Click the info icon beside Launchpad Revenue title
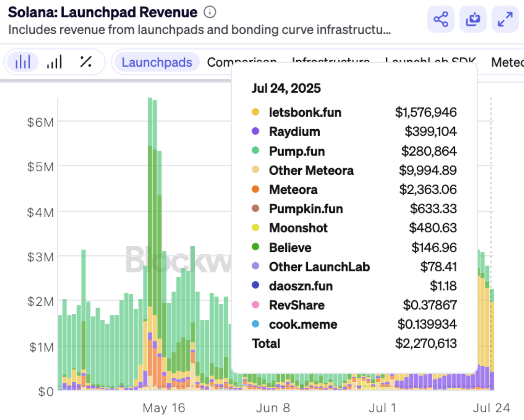Viewport: 524px width, 420px height. 210,12
